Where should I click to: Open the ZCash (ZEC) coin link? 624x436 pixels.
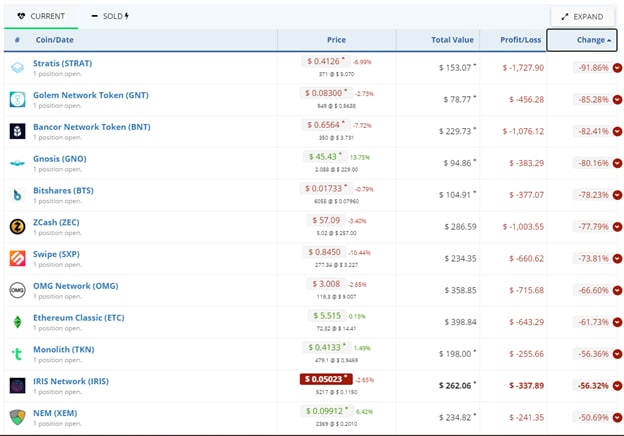tap(56, 222)
